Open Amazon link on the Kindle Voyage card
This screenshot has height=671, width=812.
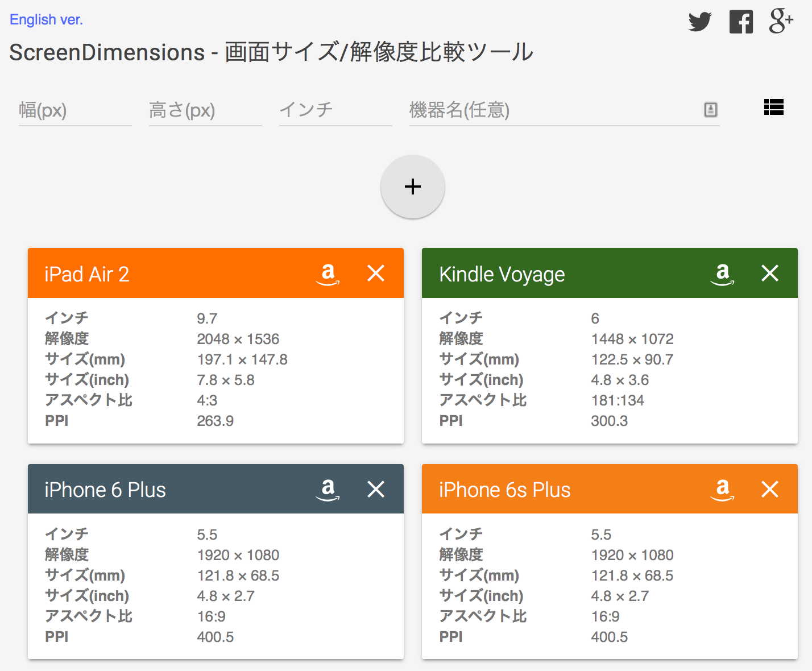tap(722, 274)
